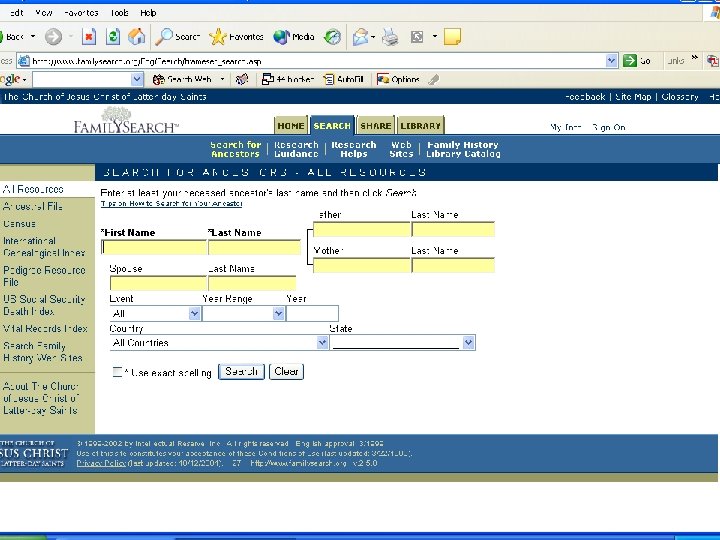720x540 pixels.
Task: Open International Genealogical Index sidebar link
Action: pyautogui.click(x=44, y=247)
